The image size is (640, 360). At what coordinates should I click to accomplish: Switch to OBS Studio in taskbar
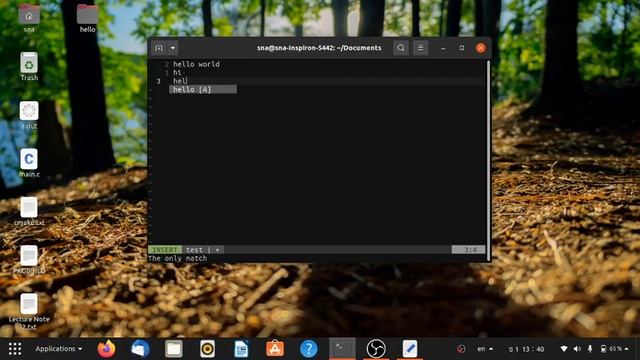376,349
